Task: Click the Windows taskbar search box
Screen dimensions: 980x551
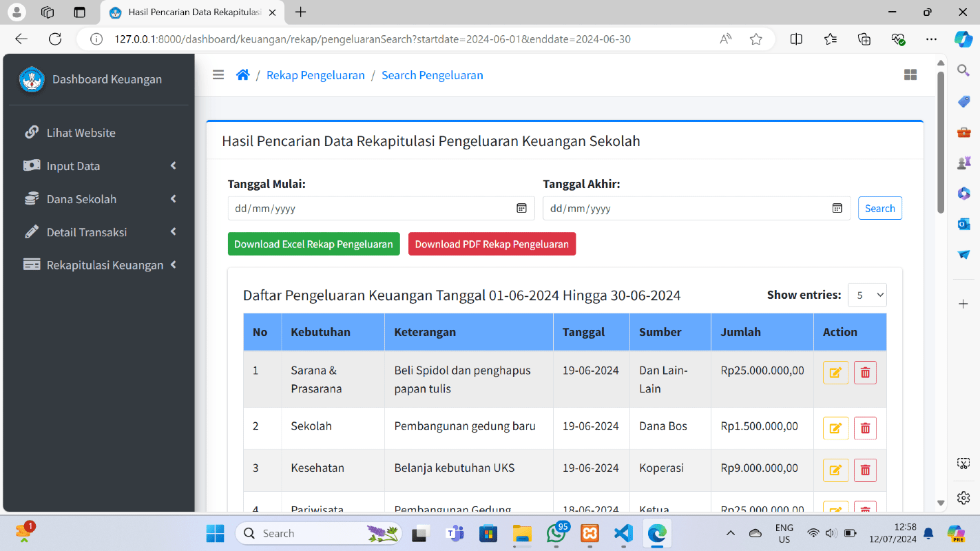Action: click(318, 533)
